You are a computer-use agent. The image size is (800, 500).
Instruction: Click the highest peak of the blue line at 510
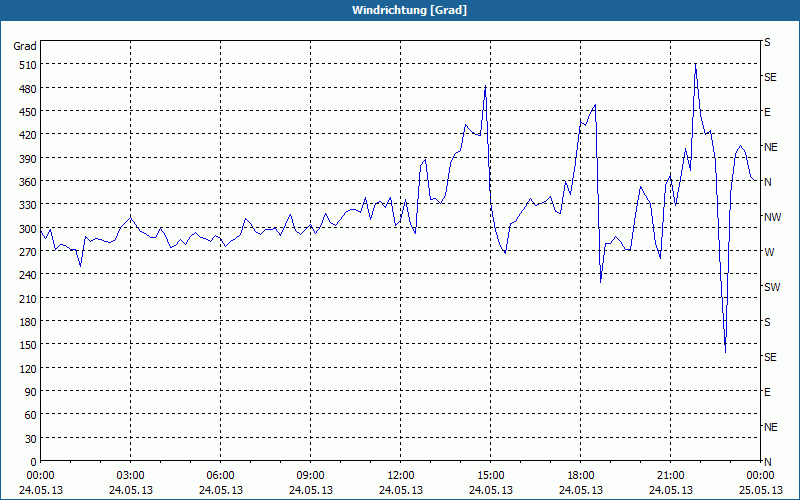(695, 65)
